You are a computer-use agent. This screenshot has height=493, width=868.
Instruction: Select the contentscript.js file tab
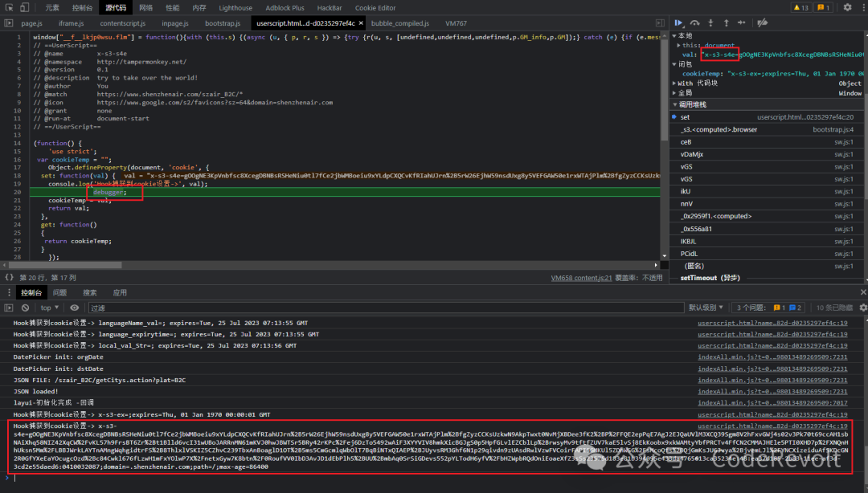122,23
